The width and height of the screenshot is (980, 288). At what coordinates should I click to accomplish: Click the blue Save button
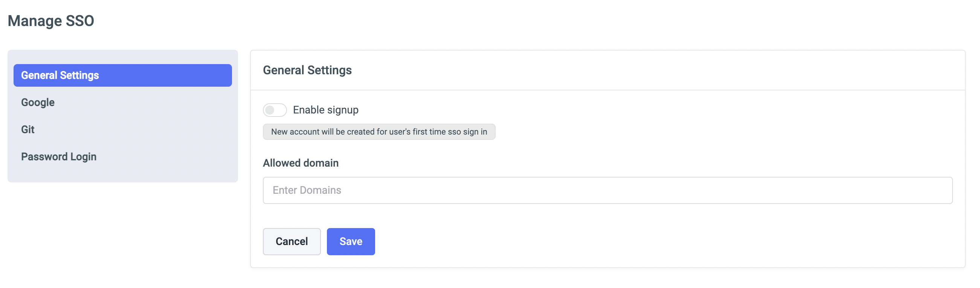(x=350, y=242)
